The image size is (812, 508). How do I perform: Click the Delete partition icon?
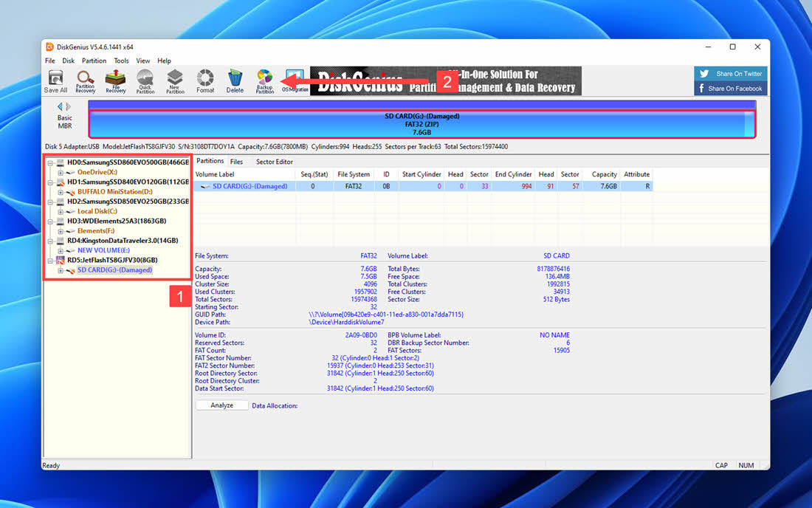[235, 81]
